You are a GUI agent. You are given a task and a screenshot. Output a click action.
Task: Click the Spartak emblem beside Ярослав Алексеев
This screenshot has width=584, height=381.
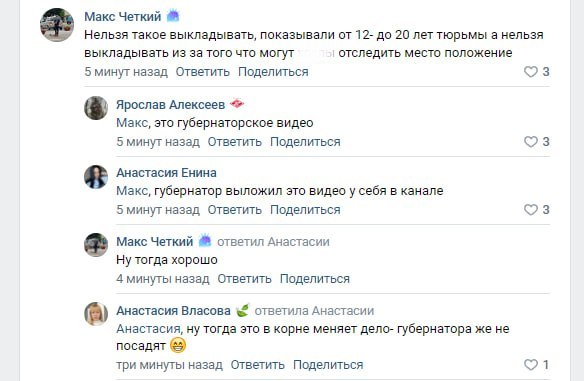coord(237,103)
